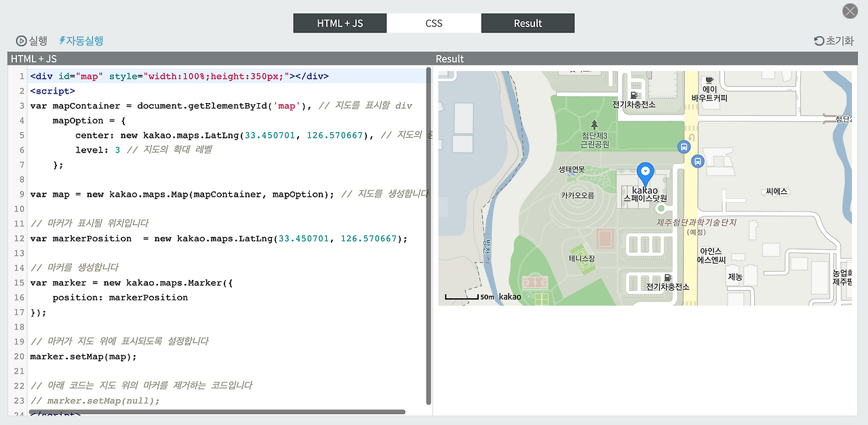Click map label '카카오오름'
The width and height of the screenshot is (868, 425).
577,195
